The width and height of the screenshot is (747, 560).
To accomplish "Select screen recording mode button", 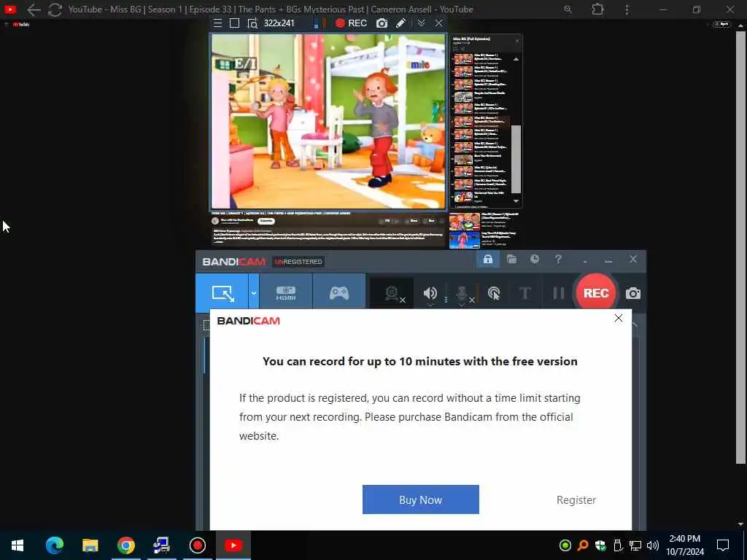I will [222, 293].
